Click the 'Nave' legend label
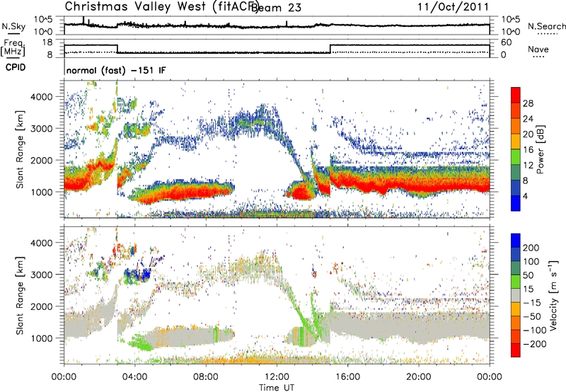The height and width of the screenshot is (392, 566). 538,50
